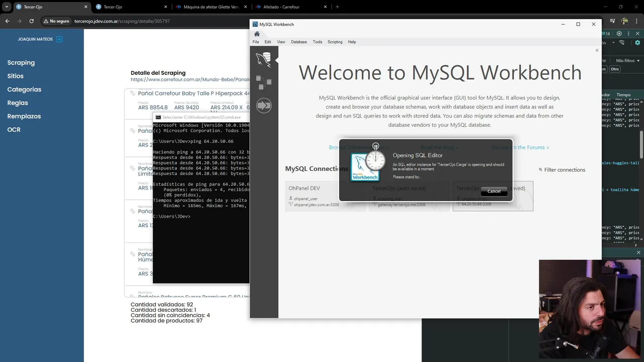Click the logout icon next to Joaquin Mateos

coord(59,39)
